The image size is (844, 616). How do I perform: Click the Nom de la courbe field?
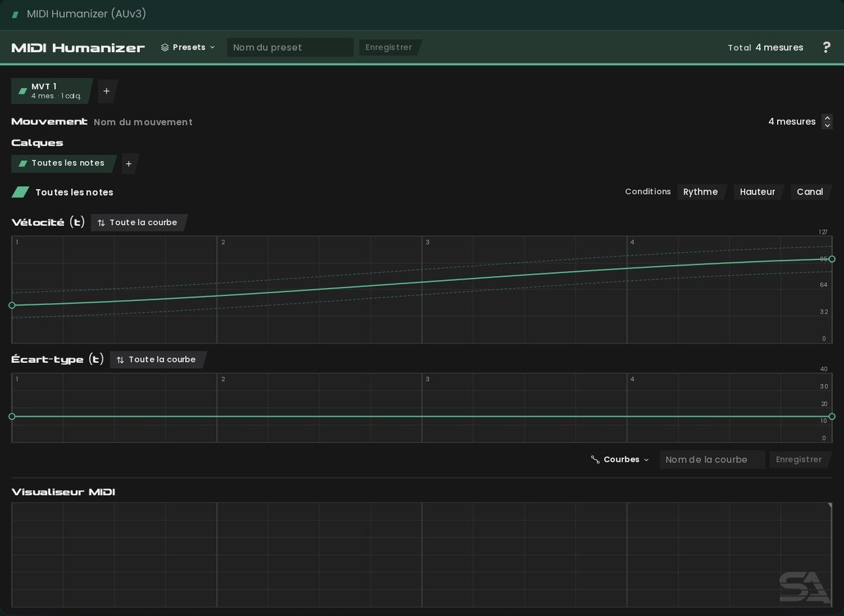point(712,459)
